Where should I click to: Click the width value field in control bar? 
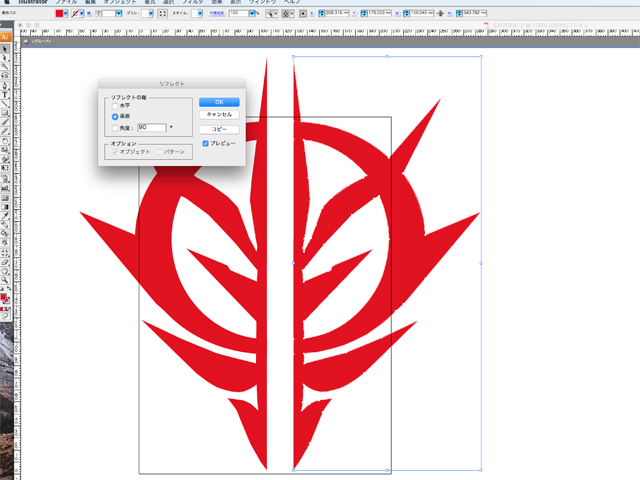click(420, 13)
